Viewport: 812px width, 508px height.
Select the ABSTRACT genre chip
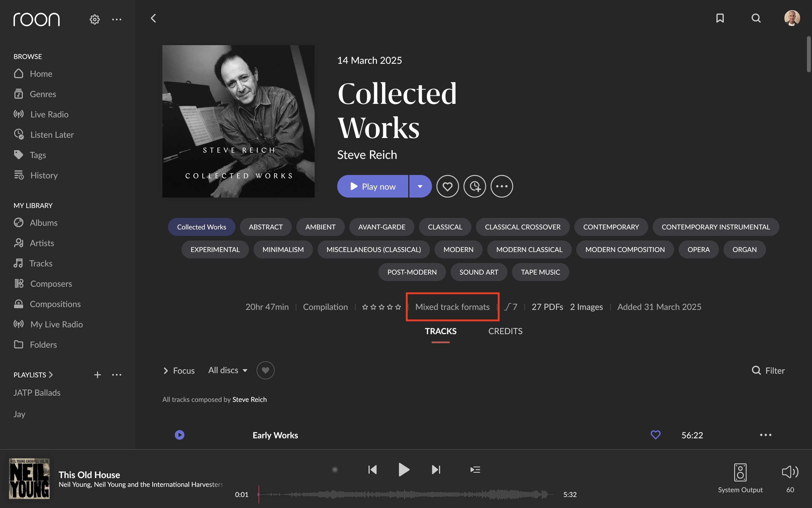coord(265,227)
